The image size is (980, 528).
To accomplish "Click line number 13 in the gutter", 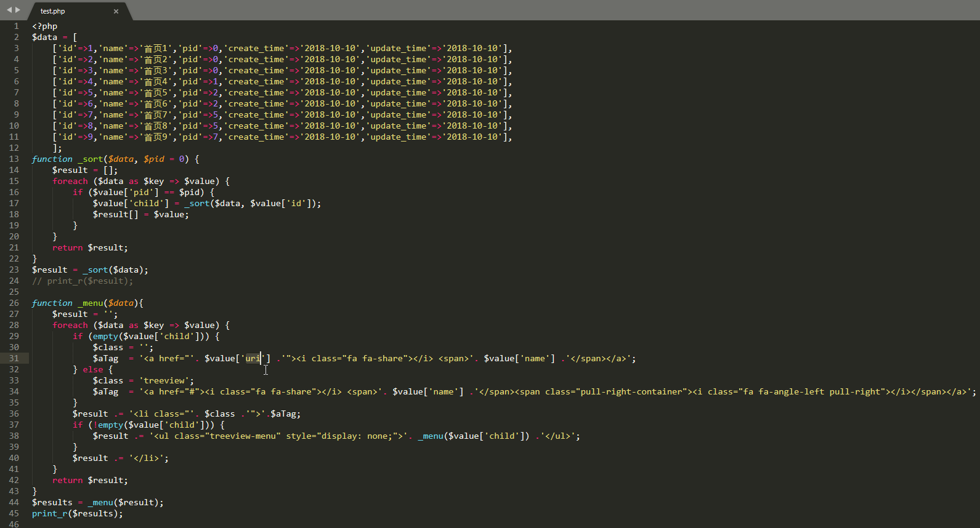I will tap(14, 159).
